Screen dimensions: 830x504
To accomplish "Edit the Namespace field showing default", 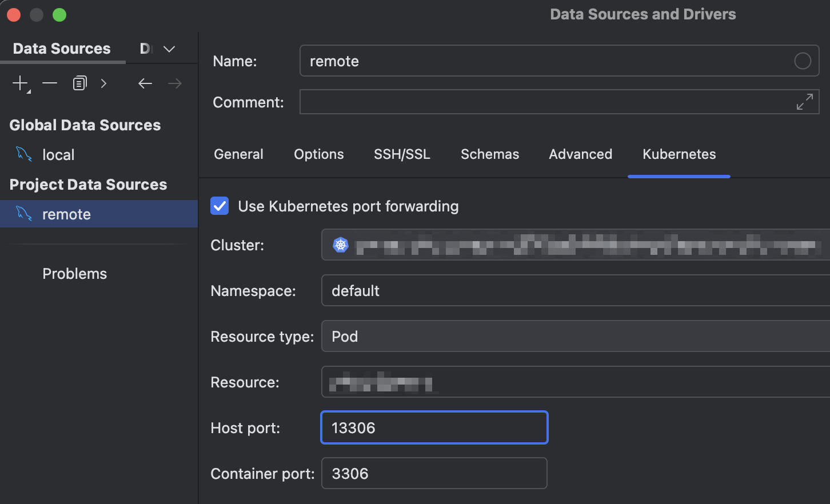I will [576, 290].
